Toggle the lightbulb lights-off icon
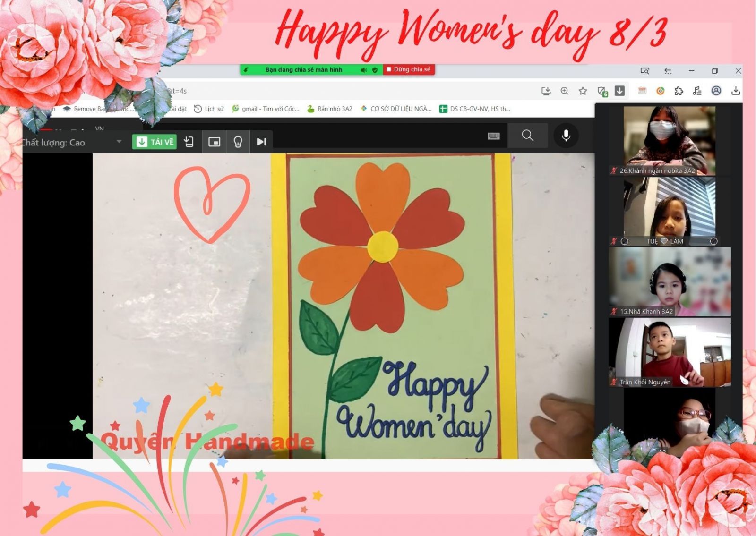 coord(238,142)
